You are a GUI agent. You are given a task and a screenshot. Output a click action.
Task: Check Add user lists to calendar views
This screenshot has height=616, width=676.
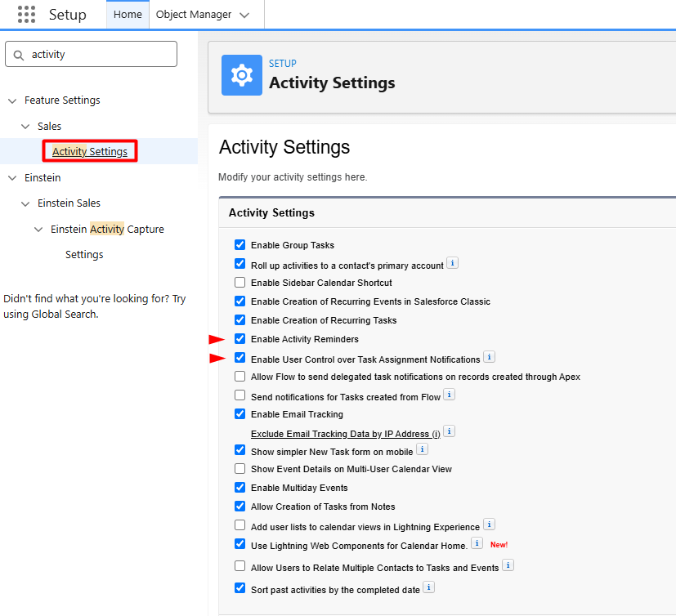tap(240, 524)
